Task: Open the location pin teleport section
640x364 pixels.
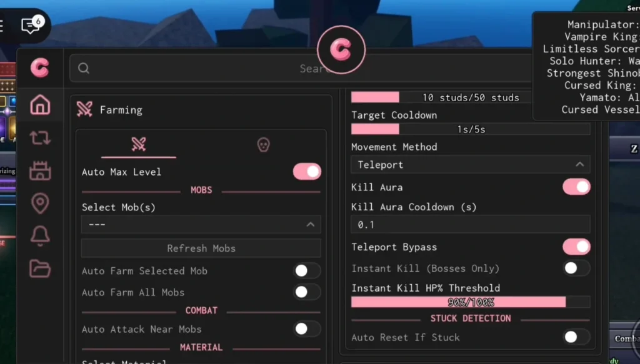Action: 40,203
